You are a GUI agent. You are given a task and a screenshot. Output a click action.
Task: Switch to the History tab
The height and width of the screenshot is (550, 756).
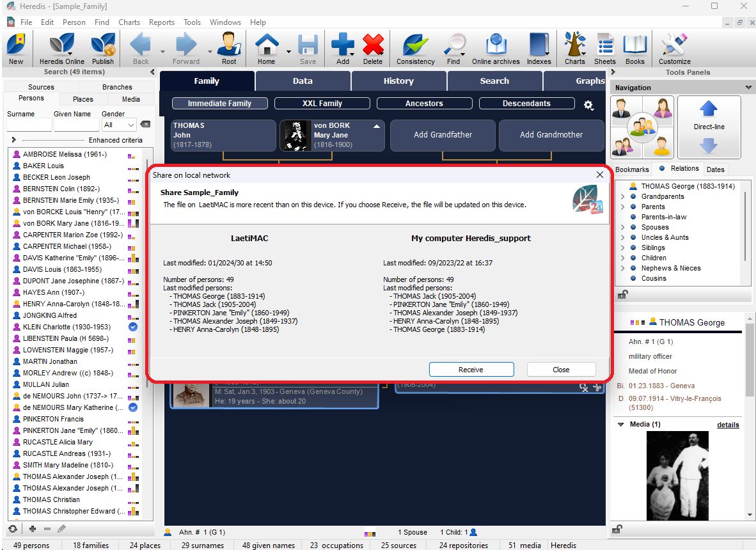(398, 81)
